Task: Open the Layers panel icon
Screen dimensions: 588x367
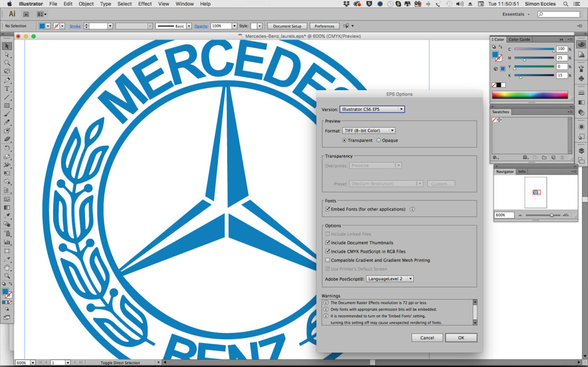Action: (x=581, y=151)
